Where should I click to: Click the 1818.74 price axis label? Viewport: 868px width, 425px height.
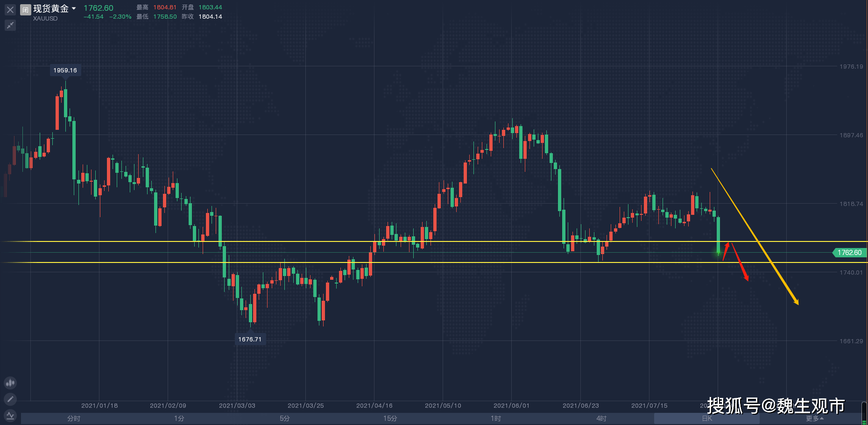click(x=851, y=204)
